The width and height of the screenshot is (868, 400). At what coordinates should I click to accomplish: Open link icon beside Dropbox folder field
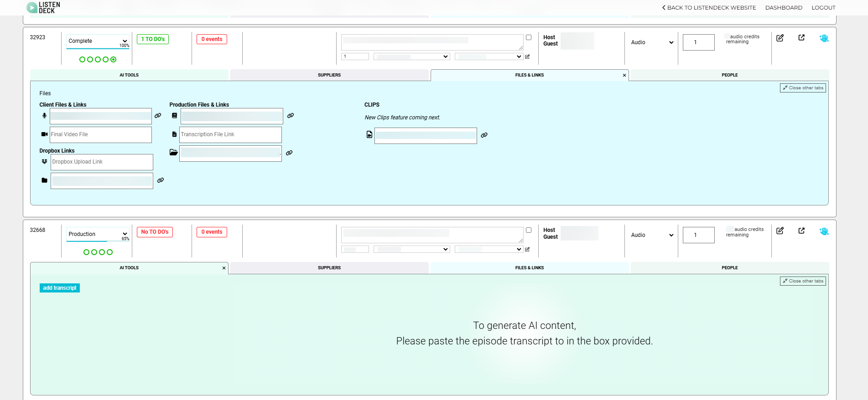[161, 180]
